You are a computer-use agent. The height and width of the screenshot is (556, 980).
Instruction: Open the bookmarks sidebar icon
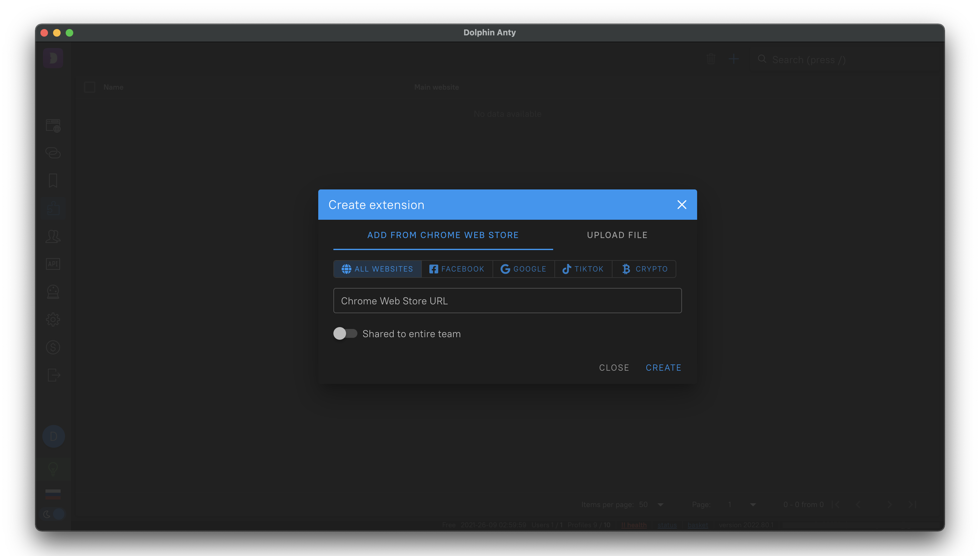[x=53, y=181]
